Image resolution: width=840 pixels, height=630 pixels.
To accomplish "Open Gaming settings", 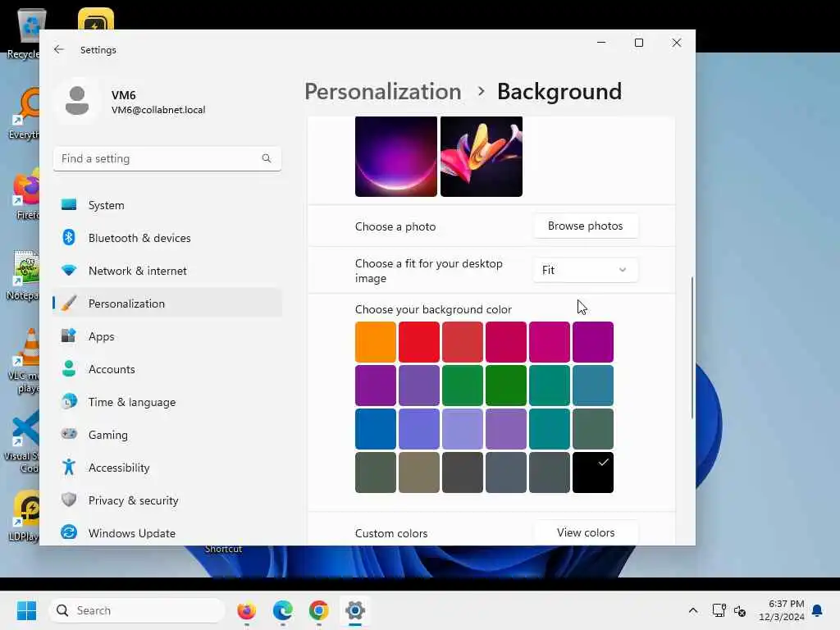I will [167, 434].
